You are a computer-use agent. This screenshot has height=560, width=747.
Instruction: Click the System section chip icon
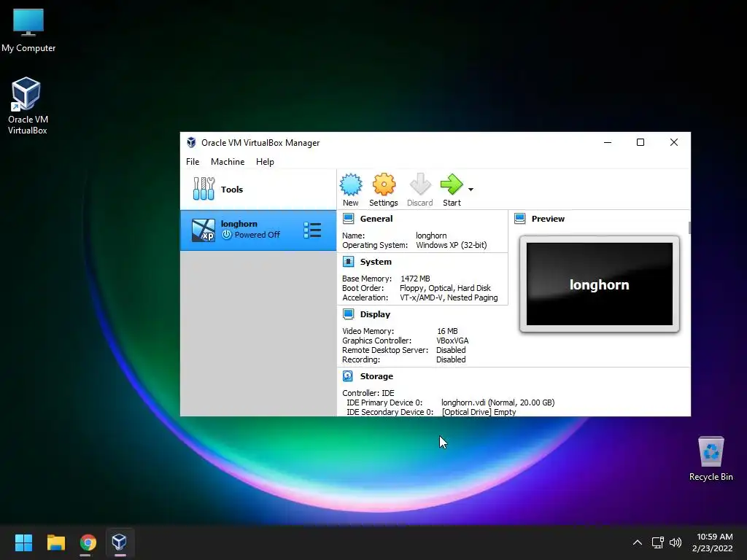click(348, 262)
